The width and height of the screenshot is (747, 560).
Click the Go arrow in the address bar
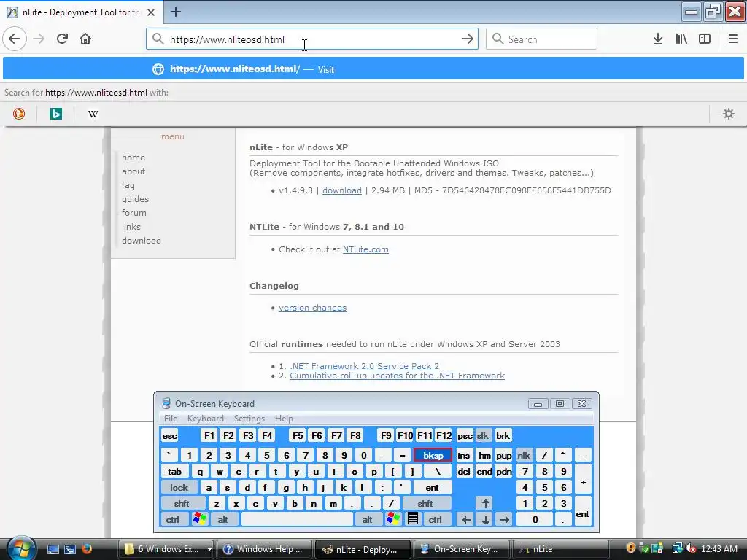tap(468, 39)
